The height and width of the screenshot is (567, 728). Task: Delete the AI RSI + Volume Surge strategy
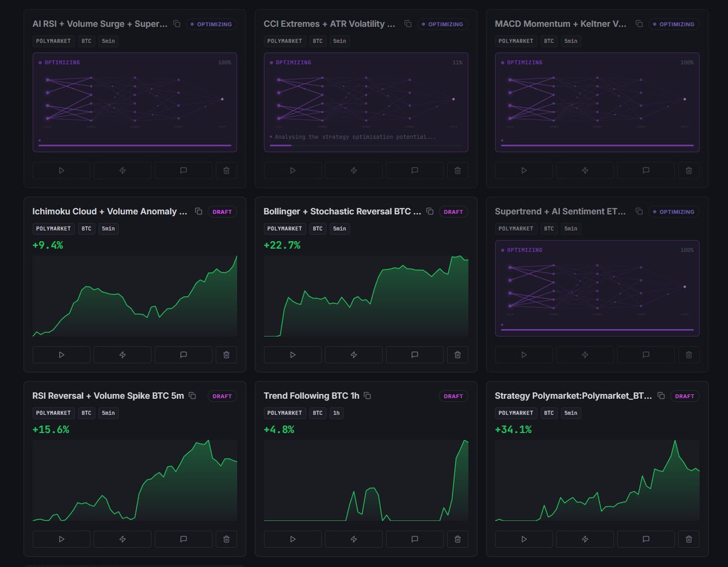(x=226, y=171)
